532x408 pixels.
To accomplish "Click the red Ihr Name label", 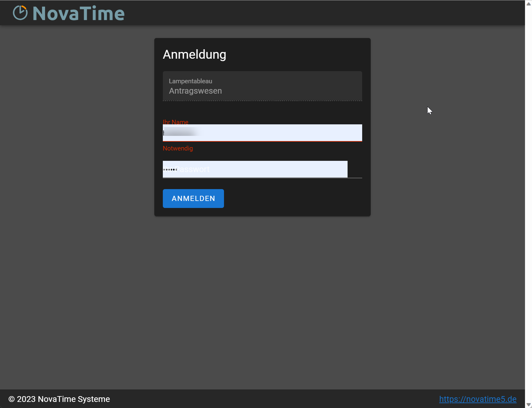I will pos(176,122).
